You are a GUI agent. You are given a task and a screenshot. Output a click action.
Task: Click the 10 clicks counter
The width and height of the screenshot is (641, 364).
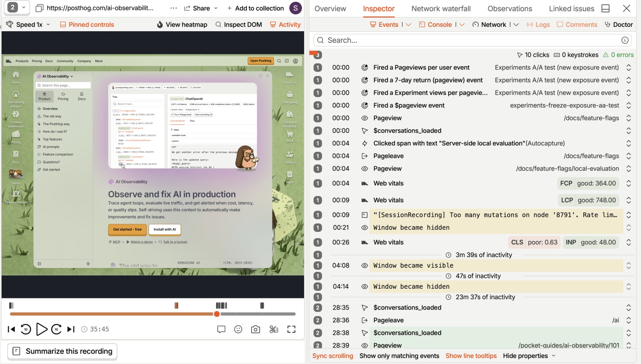(533, 55)
